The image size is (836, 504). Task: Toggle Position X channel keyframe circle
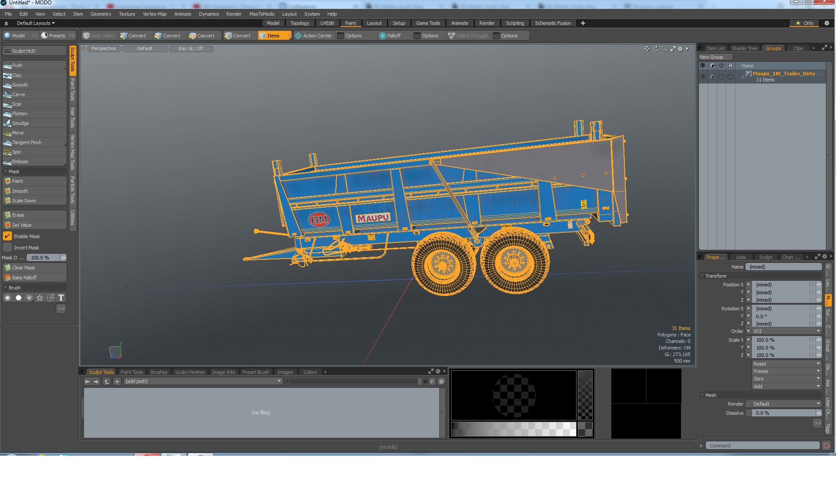click(x=748, y=285)
